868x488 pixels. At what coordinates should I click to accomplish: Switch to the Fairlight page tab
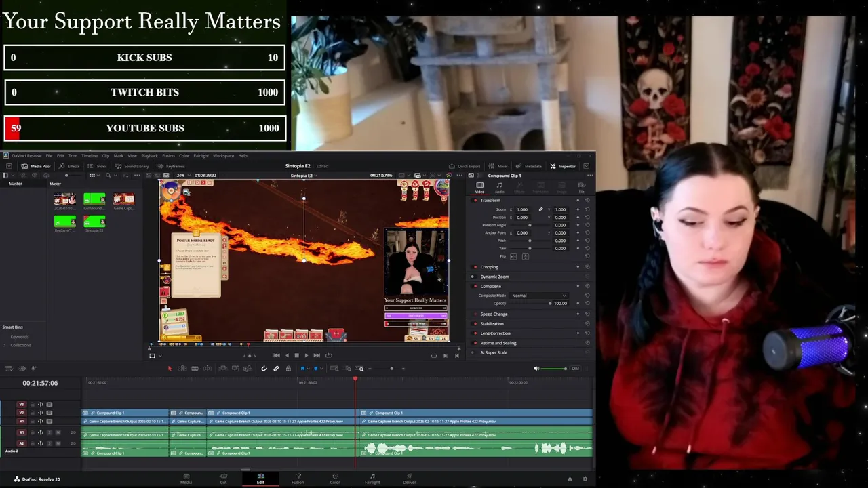click(x=372, y=479)
